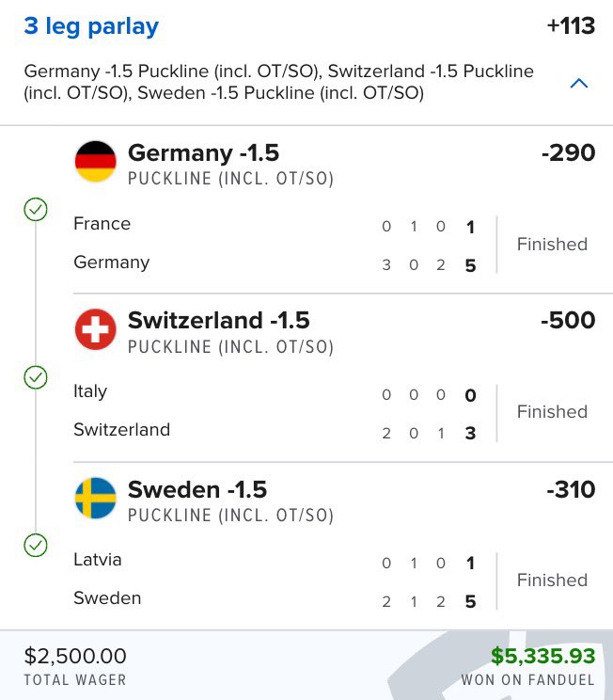613x700 pixels.
Task: Select the Sweden -1.5 leg heading
Action: pos(197,489)
